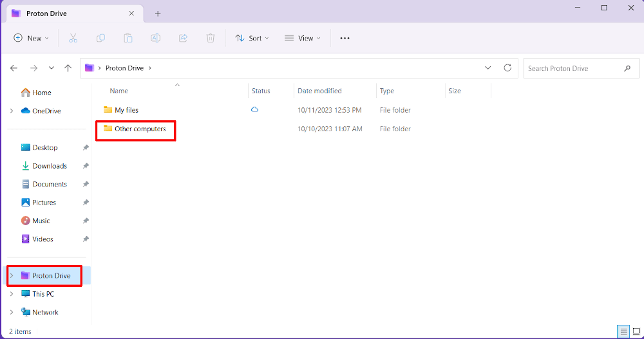Click the pin icon next to Pictures

(86, 203)
